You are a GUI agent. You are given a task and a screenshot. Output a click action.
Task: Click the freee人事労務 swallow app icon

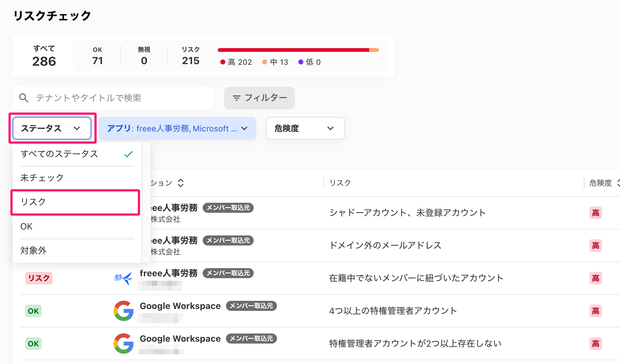123,278
